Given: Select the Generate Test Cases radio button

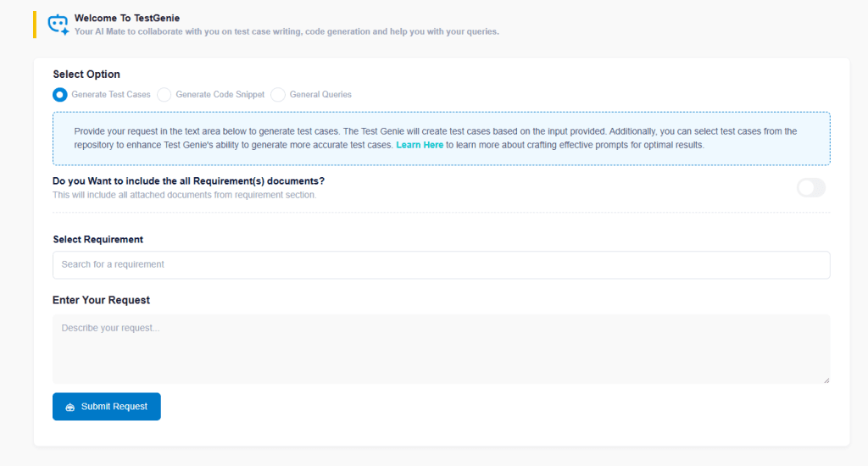Looking at the screenshot, I should click(x=59, y=95).
